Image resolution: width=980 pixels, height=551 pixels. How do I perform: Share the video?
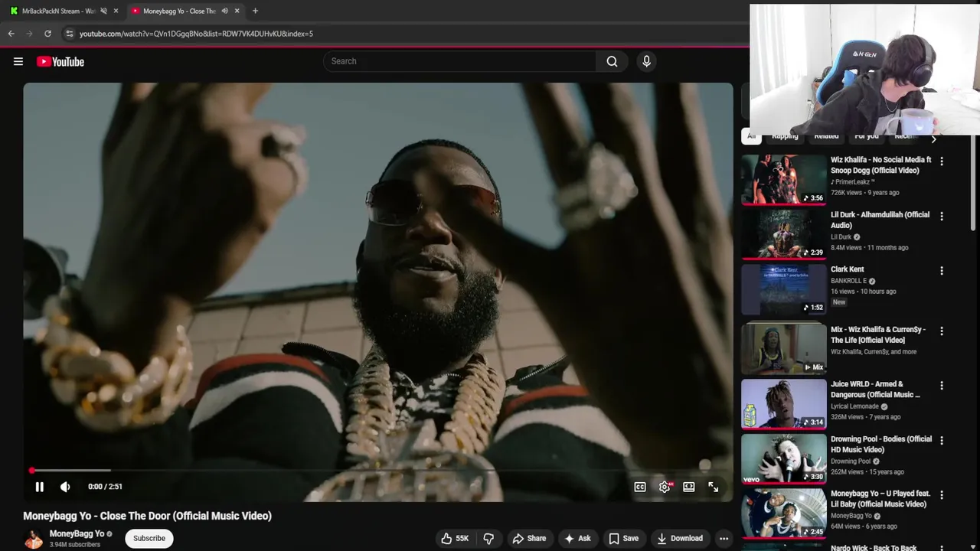pos(529,539)
